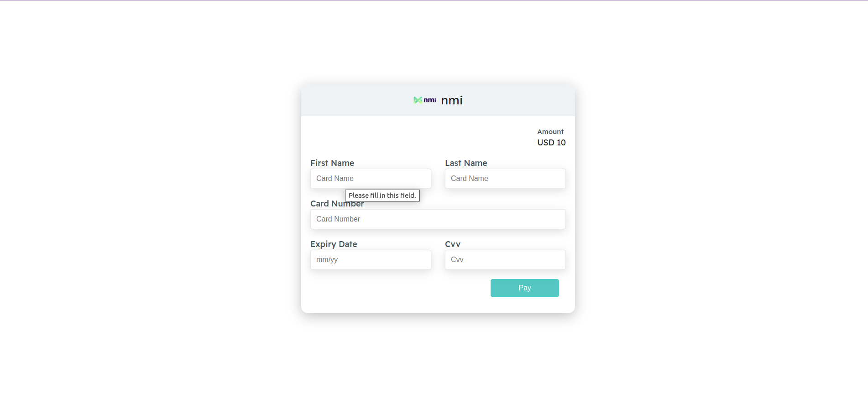
Task: Click the nmi butterfly logo image
Action: tap(424, 100)
